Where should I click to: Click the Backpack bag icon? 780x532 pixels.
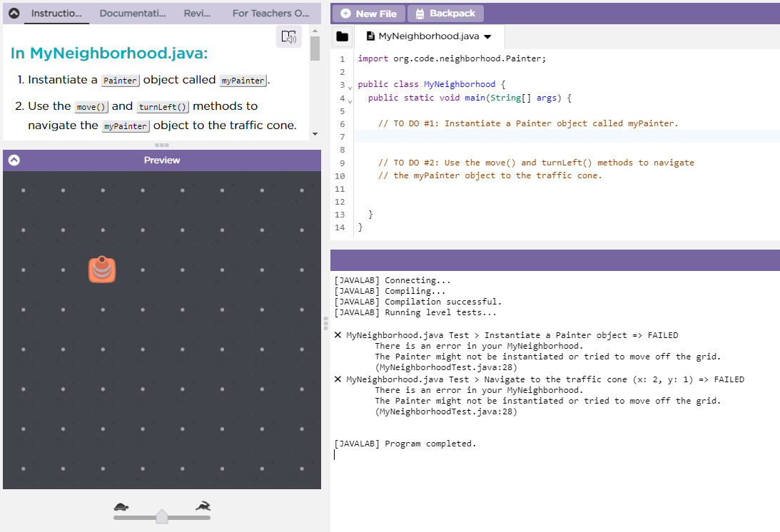tap(420, 14)
